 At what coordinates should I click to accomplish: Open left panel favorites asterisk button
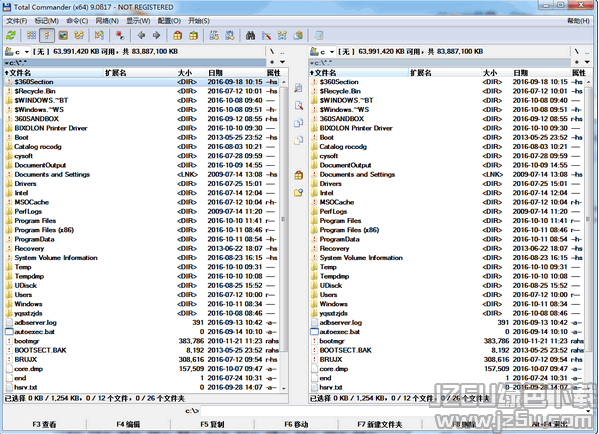pos(272,62)
